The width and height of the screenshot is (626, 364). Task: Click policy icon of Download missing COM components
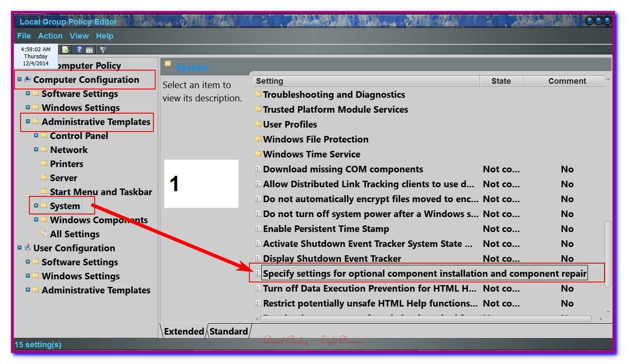258,169
